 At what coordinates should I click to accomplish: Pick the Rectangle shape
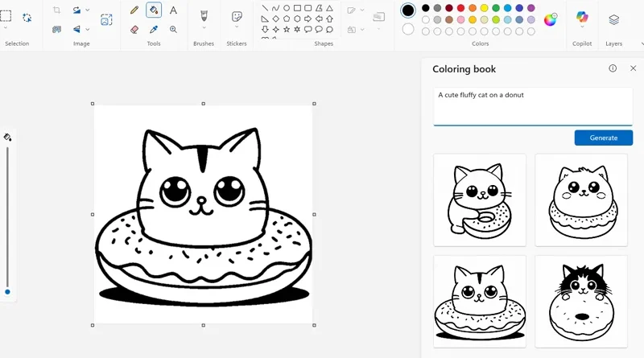pyautogui.click(x=297, y=8)
